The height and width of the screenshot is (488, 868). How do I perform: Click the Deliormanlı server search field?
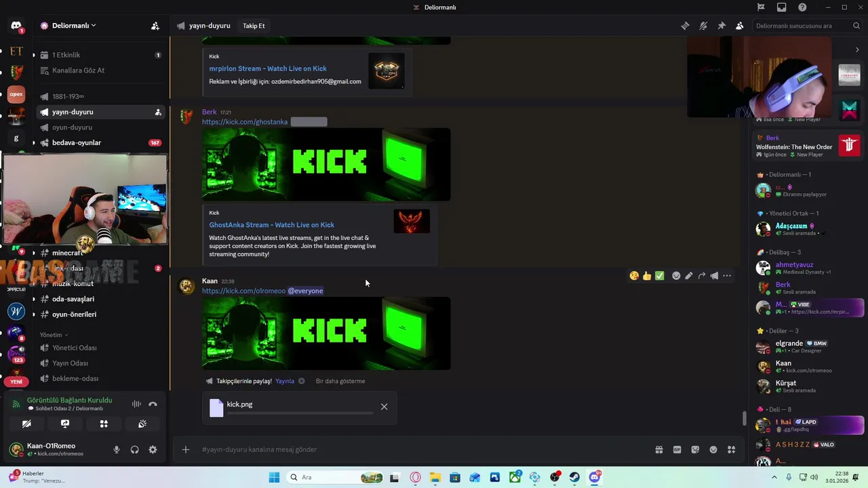[807, 26]
